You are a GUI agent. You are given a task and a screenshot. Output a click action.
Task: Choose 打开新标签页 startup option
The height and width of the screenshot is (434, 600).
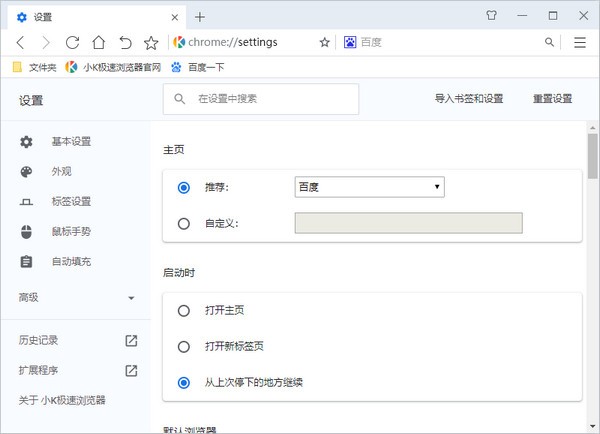pos(183,346)
